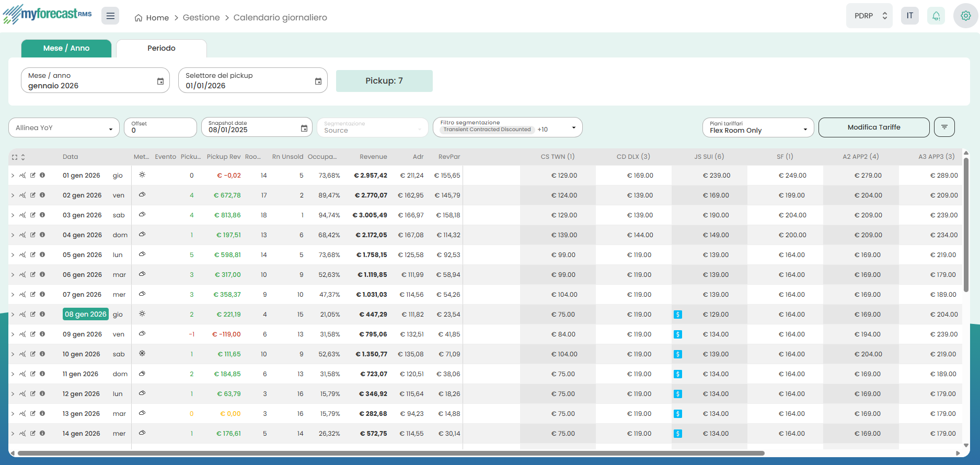The height and width of the screenshot is (465, 980).
Task: Go to Home in the breadcrumb
Action: (152, 18)
